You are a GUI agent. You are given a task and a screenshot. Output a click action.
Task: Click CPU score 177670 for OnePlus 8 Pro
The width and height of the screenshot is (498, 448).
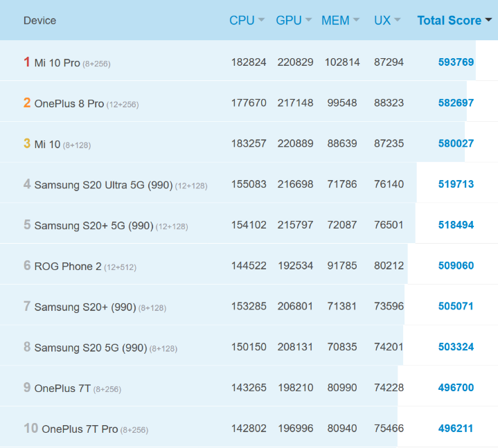click(x=249, y=102)
